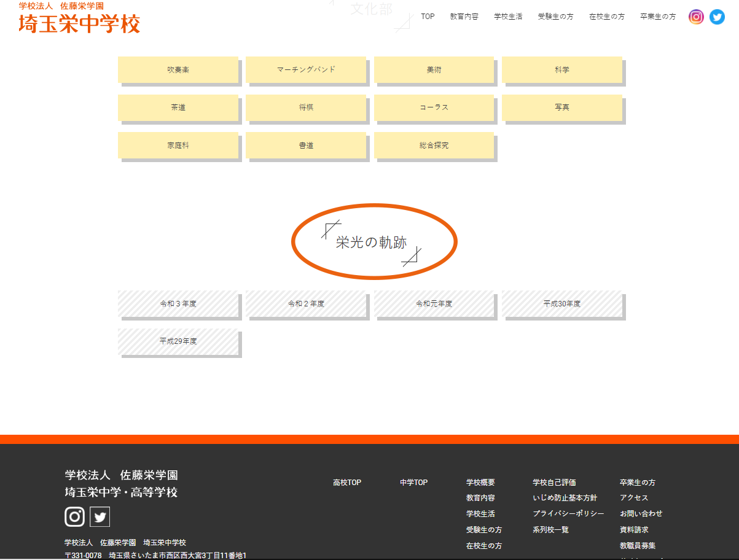
Task: Follow the footer 高校TOP link
Action: click(x=347, y=483)
